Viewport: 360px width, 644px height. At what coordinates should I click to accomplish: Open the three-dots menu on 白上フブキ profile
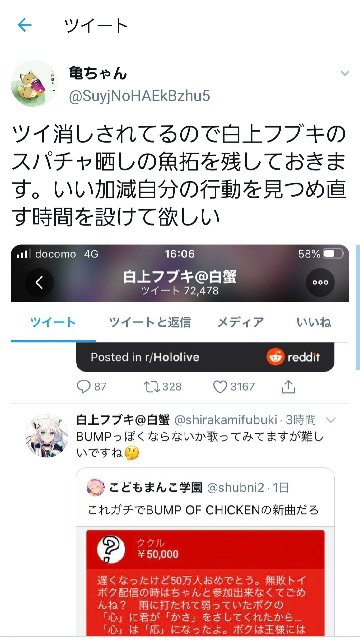[320, 282]
